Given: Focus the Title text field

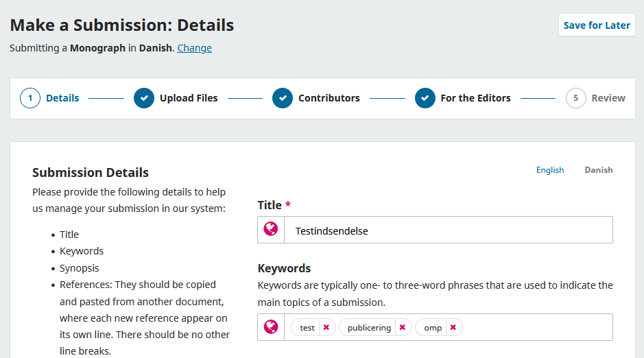Looking at the screenshot, I should point(446,230).
